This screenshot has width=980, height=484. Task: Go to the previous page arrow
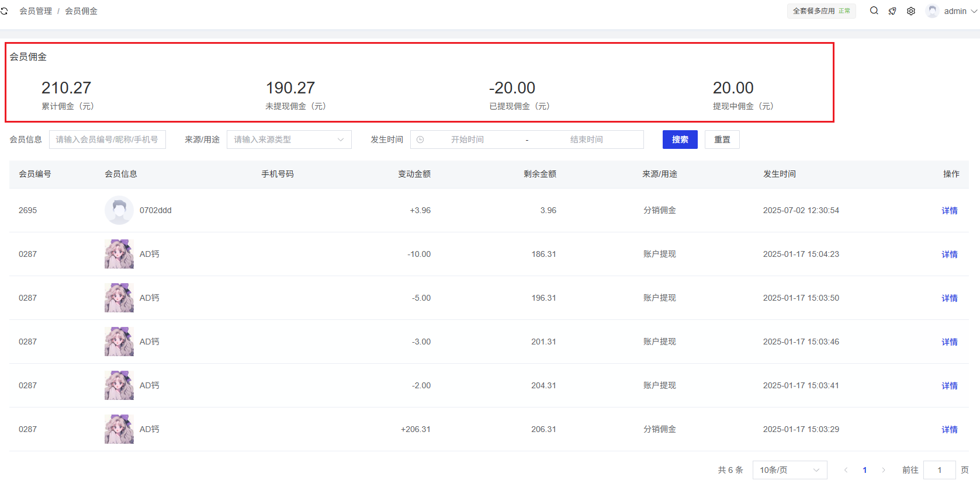(846, 470)
